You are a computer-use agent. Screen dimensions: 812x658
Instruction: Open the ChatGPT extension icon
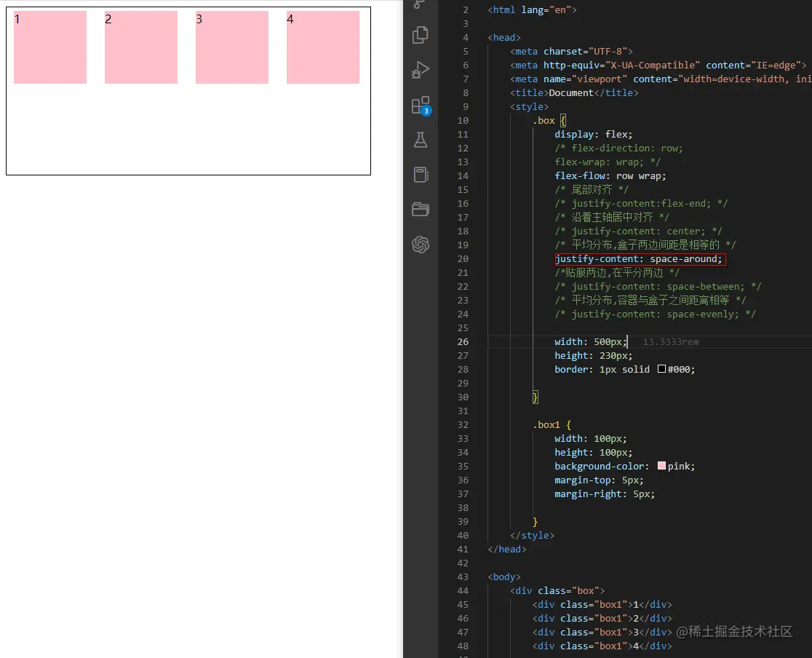421,245
